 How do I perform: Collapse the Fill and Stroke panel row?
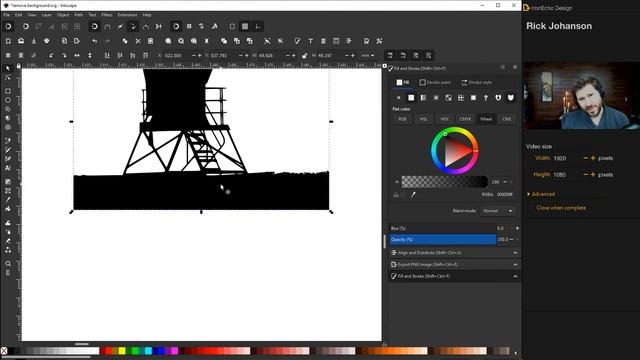point(515,276)
